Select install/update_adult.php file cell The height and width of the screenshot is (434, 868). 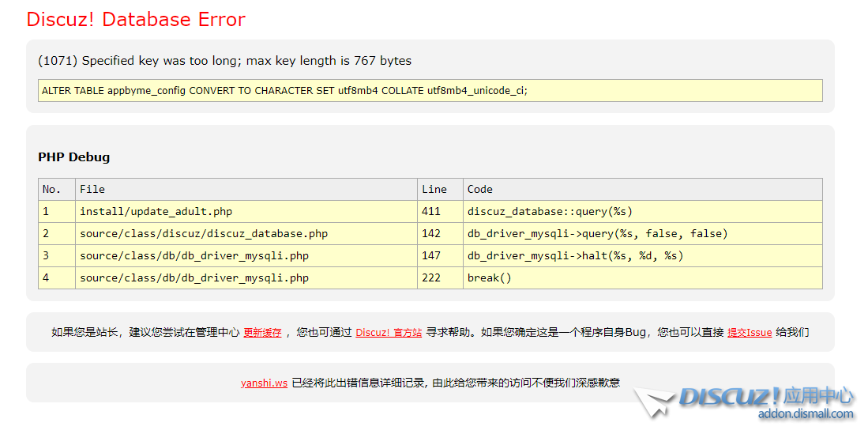(246, 211)
